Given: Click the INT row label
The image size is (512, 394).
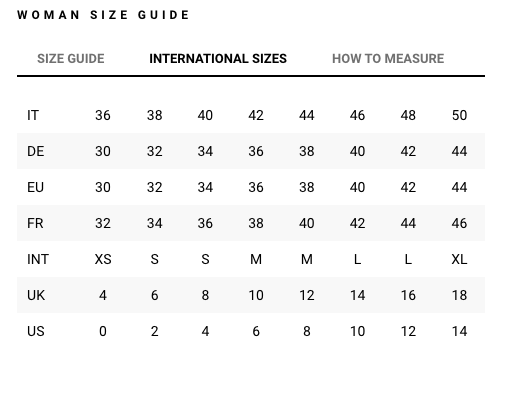Looking at the screenshot, I should tap(38, 259).
